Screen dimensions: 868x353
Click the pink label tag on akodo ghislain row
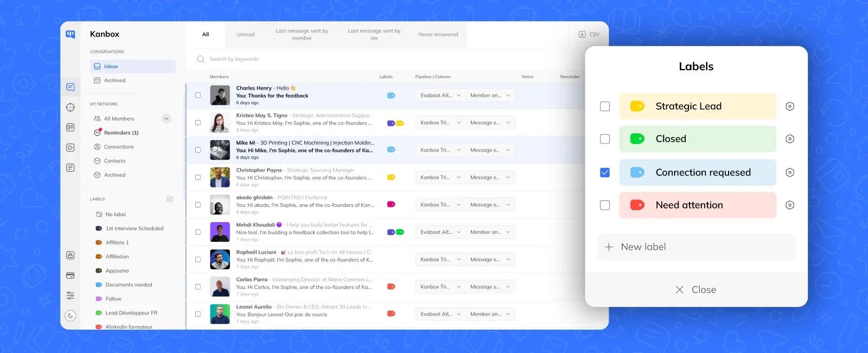[x=391, y=205]
